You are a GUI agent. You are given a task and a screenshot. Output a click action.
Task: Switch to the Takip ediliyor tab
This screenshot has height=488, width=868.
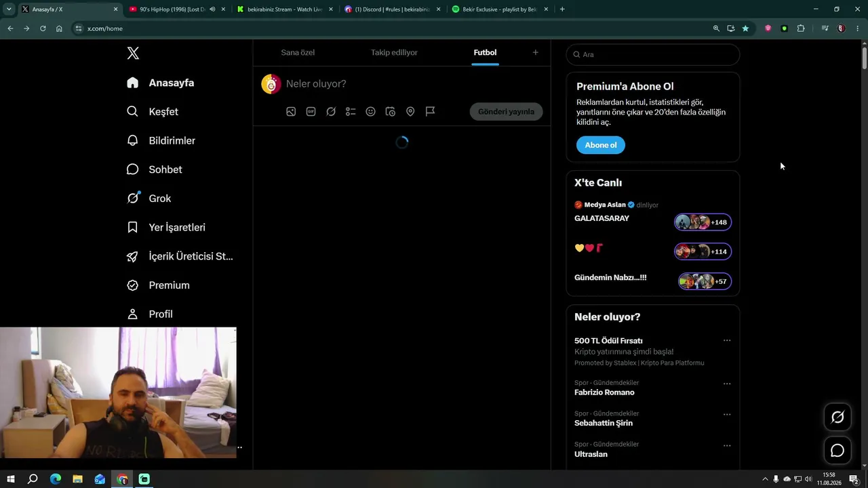pos(394,53)
